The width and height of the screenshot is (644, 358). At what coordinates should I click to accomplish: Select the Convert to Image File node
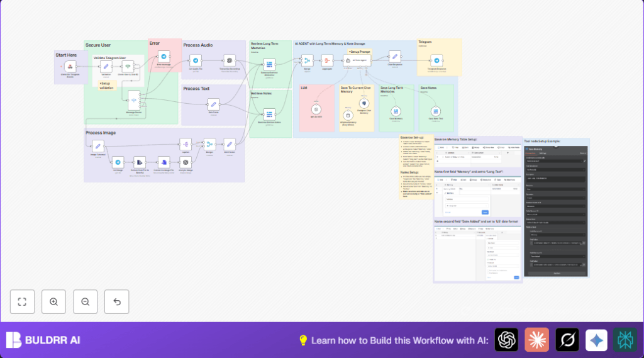[164, 162]
